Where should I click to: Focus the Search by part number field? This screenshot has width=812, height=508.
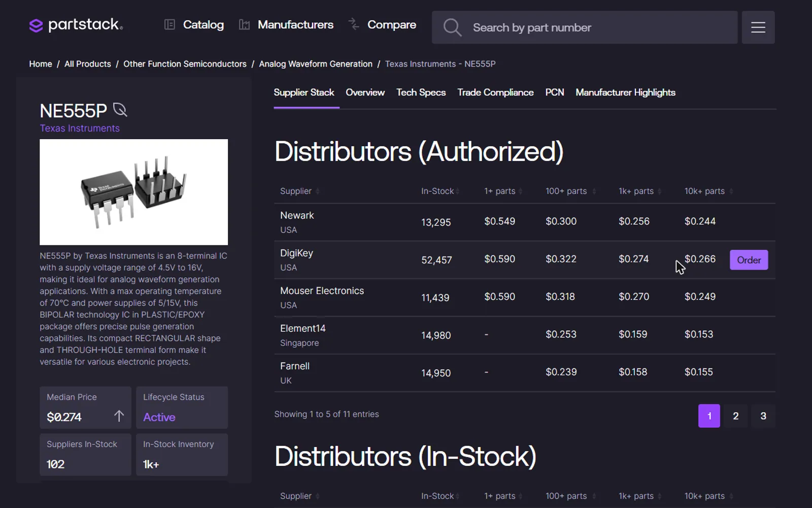(585, 27)
